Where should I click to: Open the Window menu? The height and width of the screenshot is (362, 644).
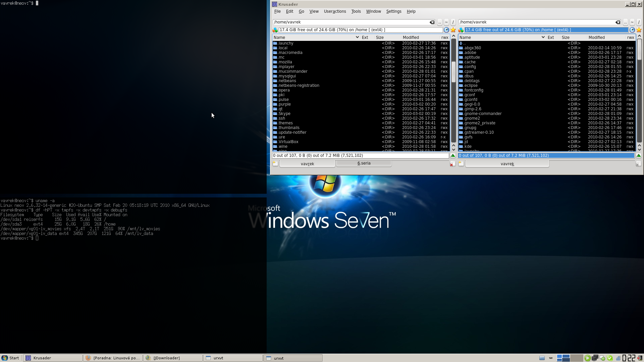point(373,11)
